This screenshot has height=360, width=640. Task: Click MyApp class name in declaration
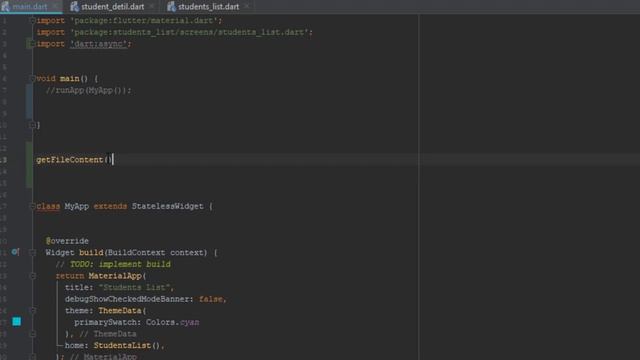[76, 206]
